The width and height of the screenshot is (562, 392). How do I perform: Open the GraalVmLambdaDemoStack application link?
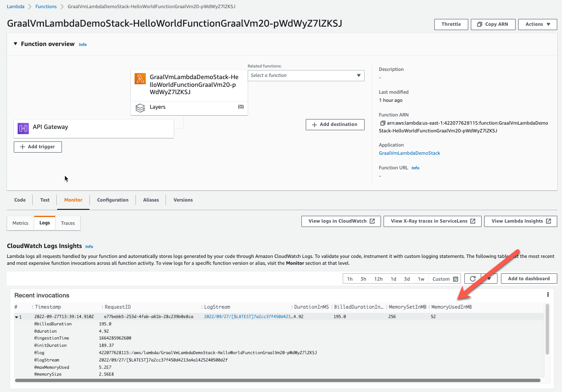(x=409, y=153)
